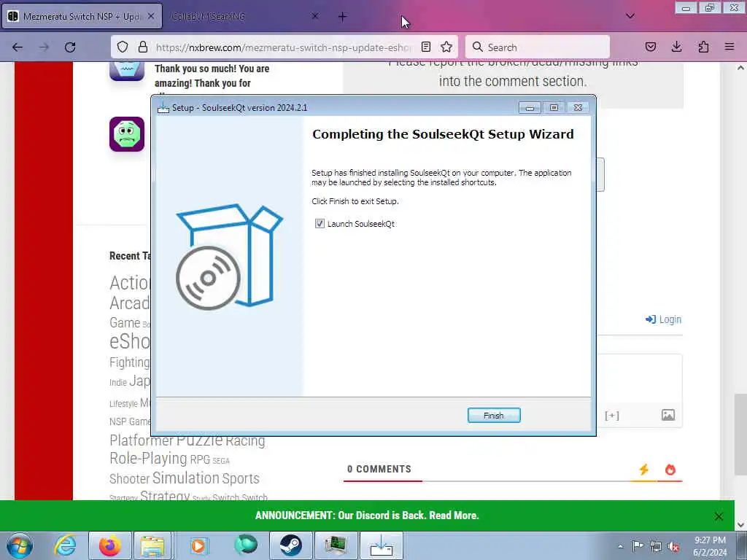The width and height of the screenshot is (747, 560).
Task: Open the Extensions puzzle icon
Action: click(703, 47)
